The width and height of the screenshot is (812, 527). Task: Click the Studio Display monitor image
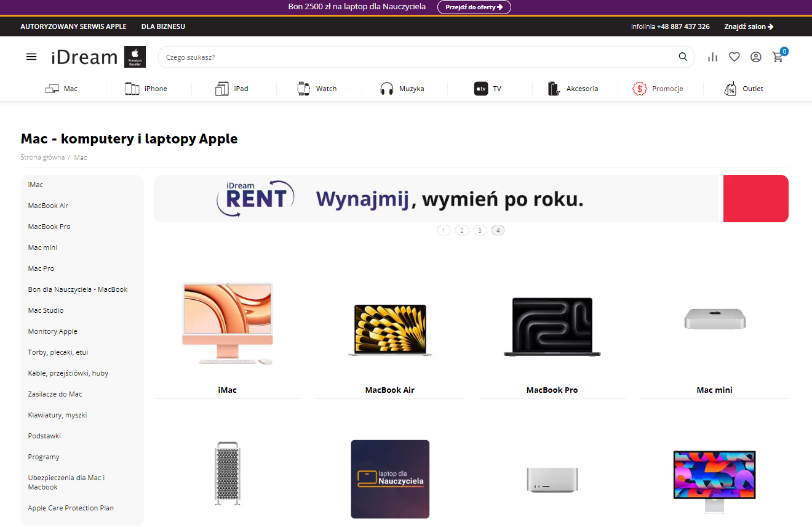click(x=715, y=482)
